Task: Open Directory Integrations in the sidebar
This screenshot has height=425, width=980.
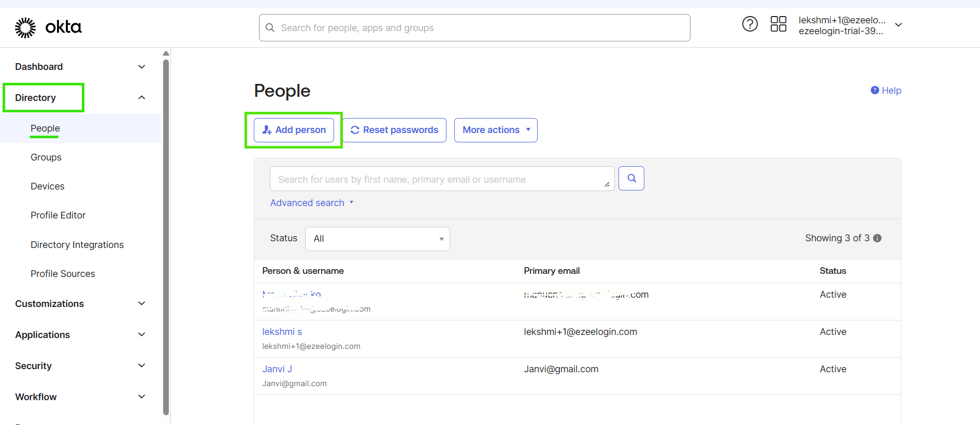Action: [x=77, y=245]
